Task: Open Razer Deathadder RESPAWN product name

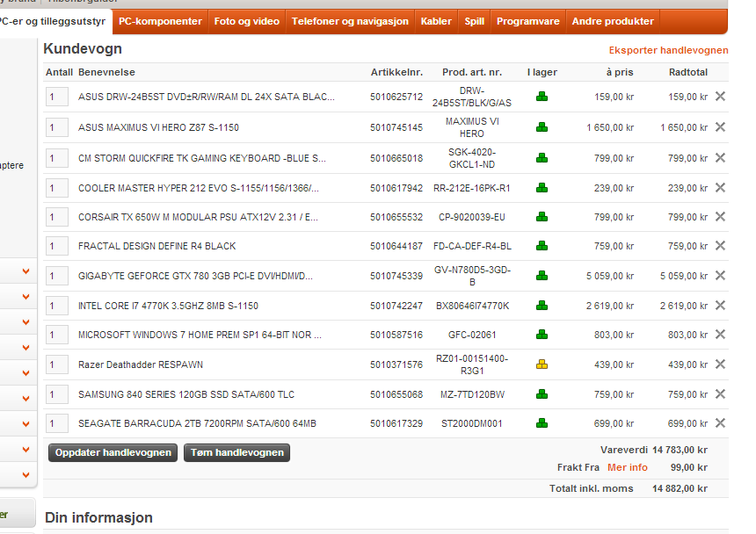Action: coord(141,364)
